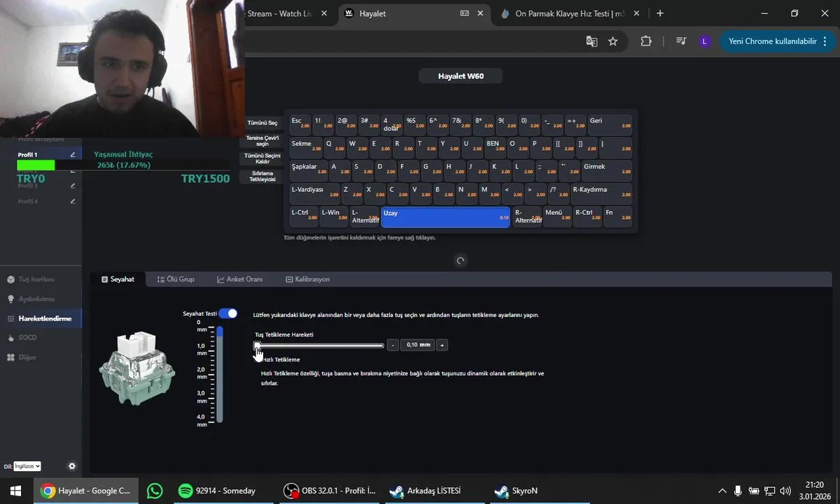The width and height of the screenshot is (840, 504).
Task: Edit Profil 1 name with pencil icon
Action: click(x=73, y=155)
